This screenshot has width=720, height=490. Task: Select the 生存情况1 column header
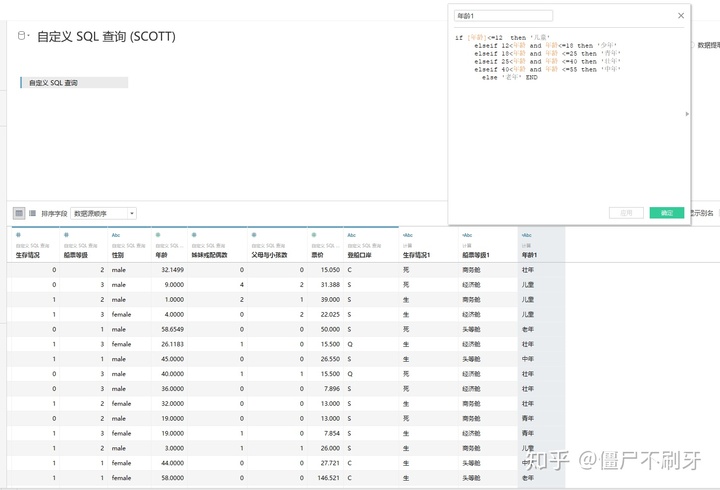416,255
